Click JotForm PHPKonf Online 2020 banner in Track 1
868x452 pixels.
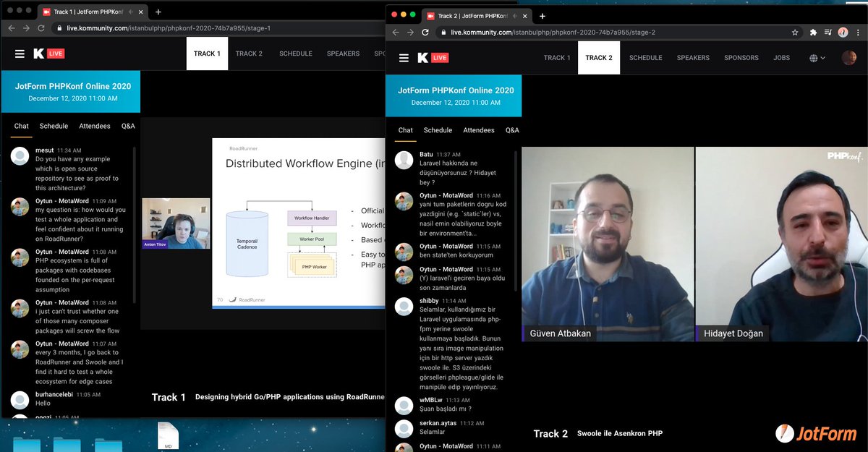click(x=72, y=91)
